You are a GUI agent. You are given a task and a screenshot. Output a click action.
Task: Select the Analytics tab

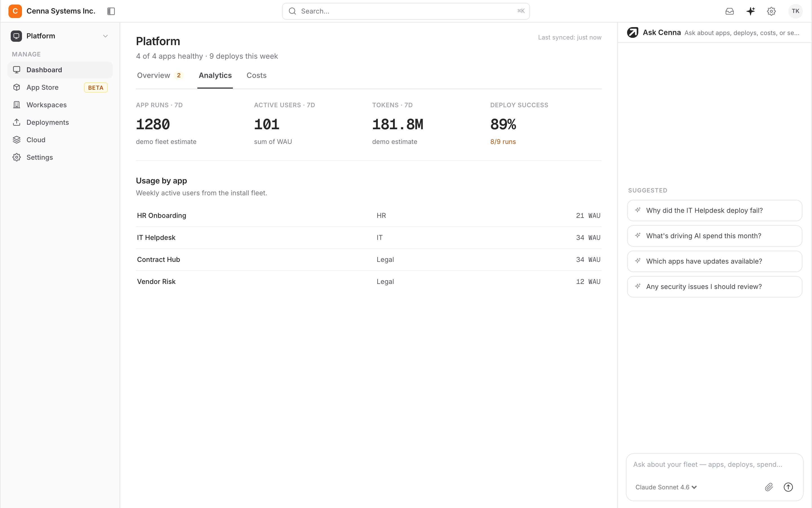click(x=215, y=75)
